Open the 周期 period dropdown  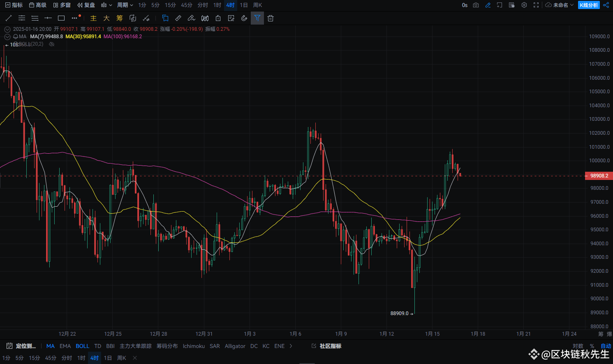point(125,5)
